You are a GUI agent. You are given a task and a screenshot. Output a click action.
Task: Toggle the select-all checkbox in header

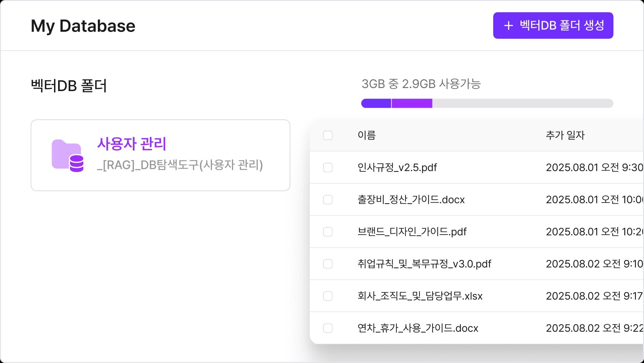328,135
